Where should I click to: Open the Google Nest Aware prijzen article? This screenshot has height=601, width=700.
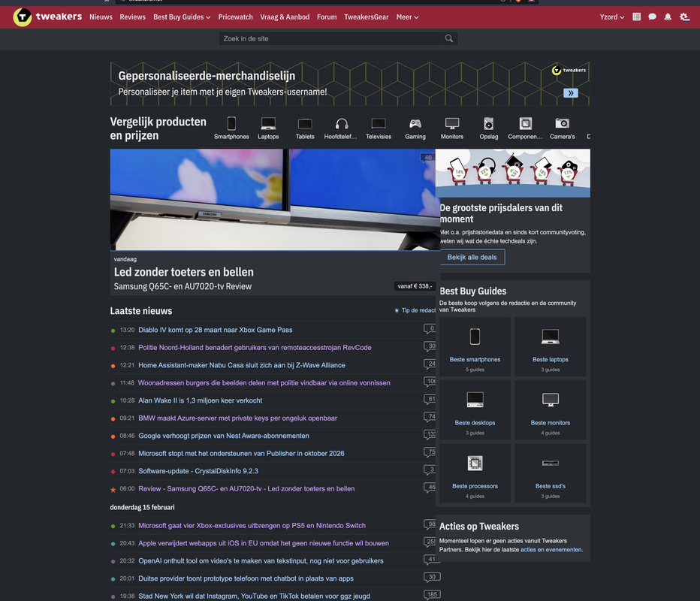[224, 436]
